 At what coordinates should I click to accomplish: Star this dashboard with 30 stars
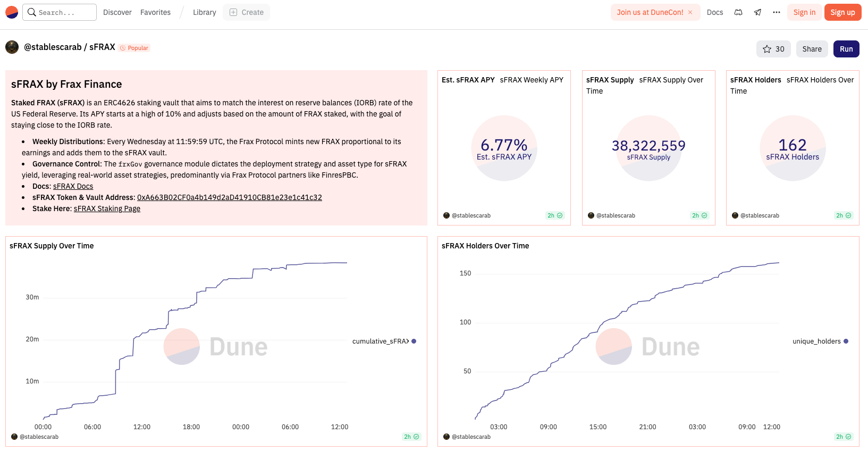pyautogui.click(x=773, y=49)
